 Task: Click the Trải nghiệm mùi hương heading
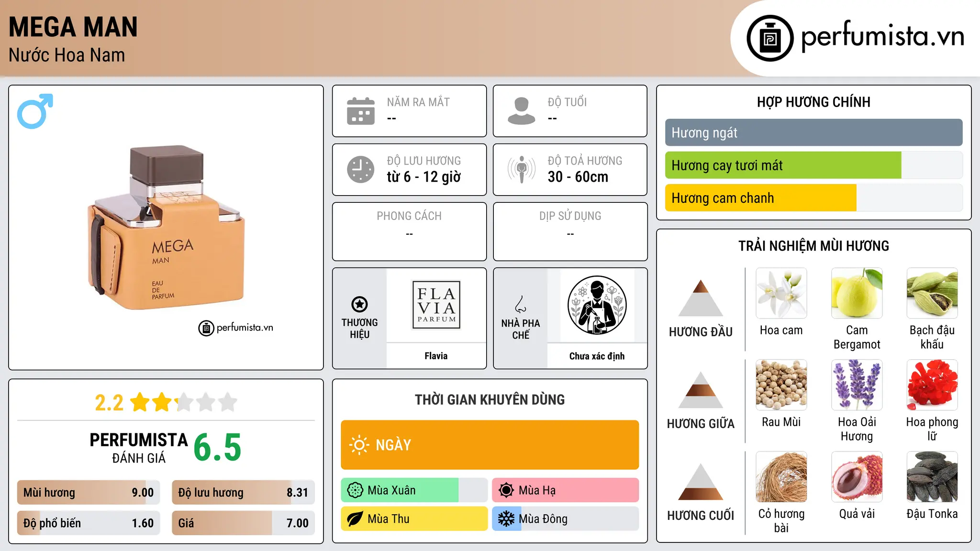pyautogui.click(x=813, y=246)
